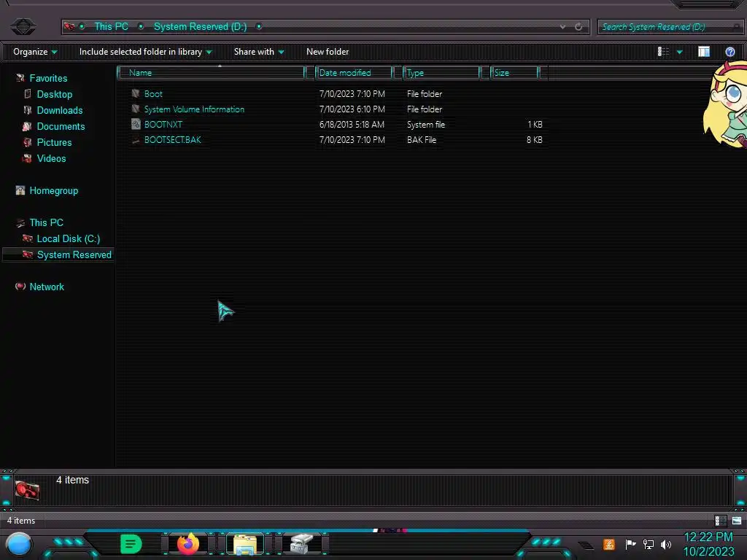The height and width of the screenshot is (560, 747).
Task: Open Desktop in Favorites
Action: tap(55, 94)
